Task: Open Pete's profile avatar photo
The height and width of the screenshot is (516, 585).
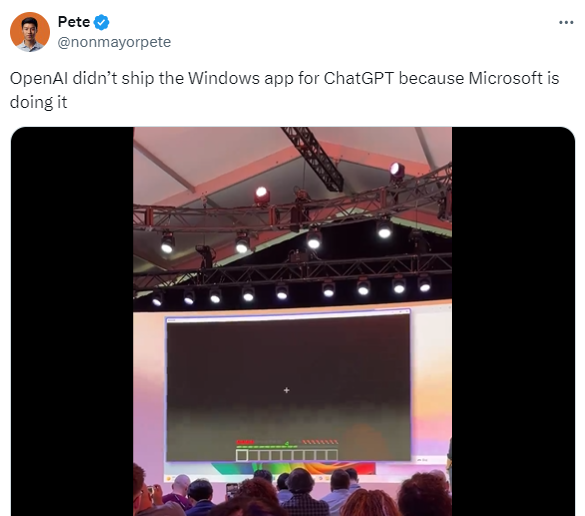Action: [30, 32]
